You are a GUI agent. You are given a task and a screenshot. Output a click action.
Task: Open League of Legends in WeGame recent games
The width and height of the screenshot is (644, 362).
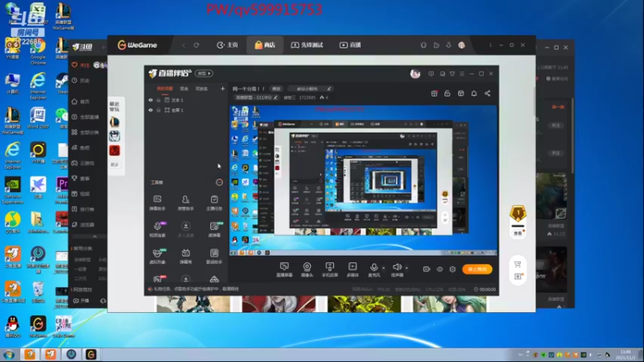[x=114, y=122]
